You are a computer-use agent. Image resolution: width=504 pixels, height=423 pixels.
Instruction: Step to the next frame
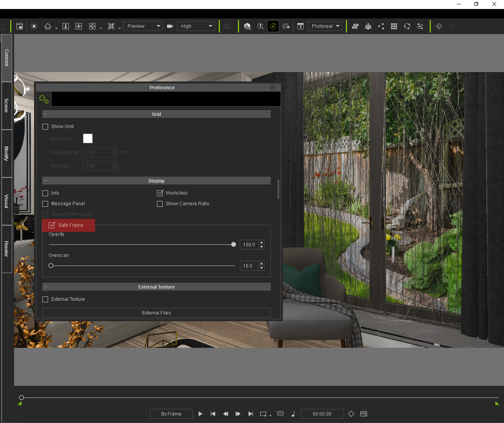[x=238, y=414]
